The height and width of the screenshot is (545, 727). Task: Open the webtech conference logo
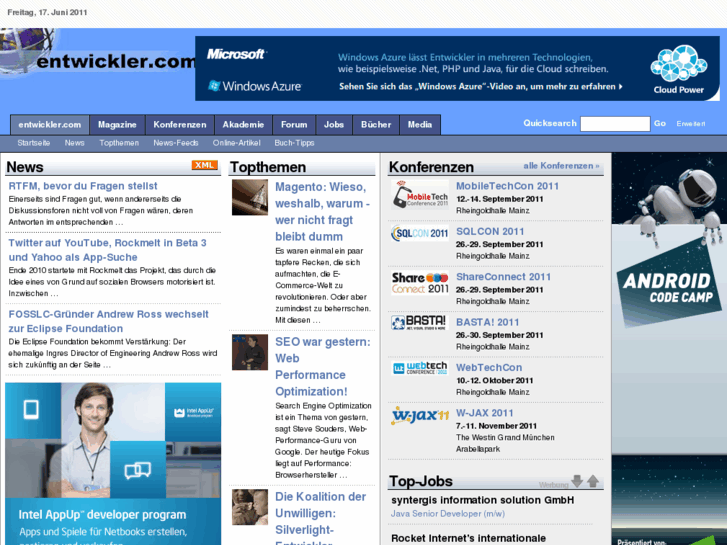pyautogui.click(x=420, y=368)
